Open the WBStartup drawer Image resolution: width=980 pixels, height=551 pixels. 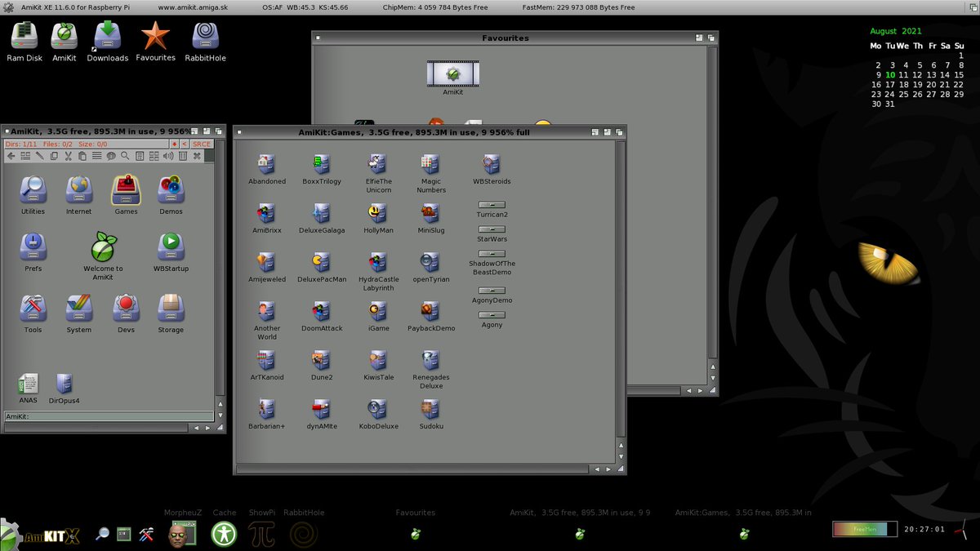point(171,252)
